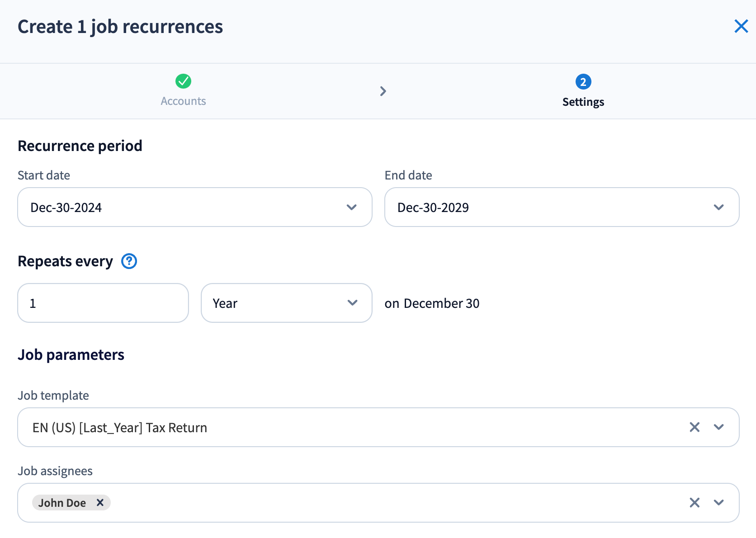756x538 pixels.
Task: Click the arrow between wizard steps
Action: pyautogui.click(x=383, y=91)
